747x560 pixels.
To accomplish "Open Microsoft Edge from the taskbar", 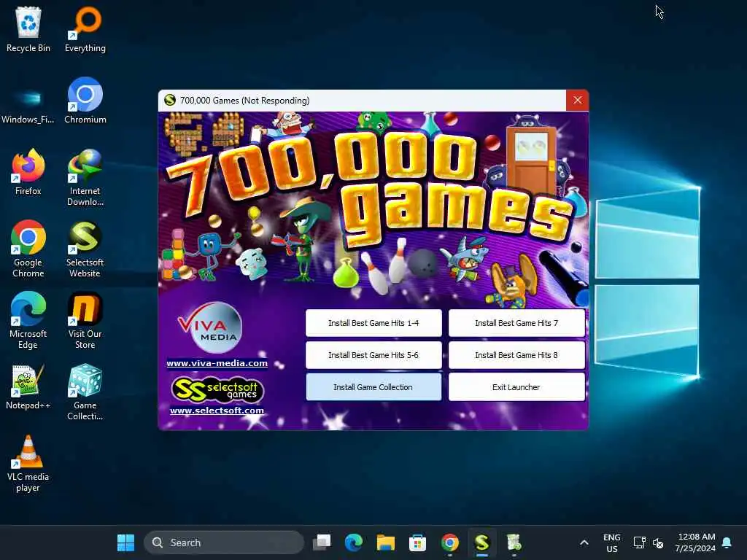I will (354, 542).
